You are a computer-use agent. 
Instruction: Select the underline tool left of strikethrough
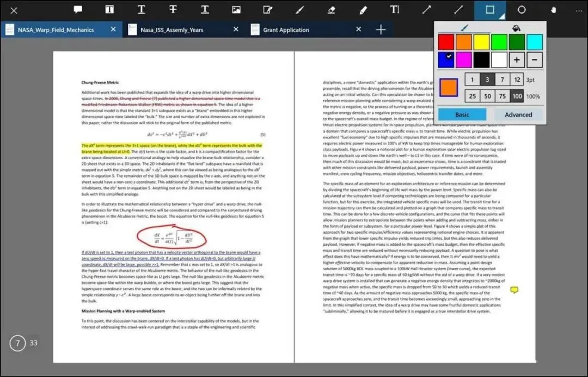[x=142, y=10]
